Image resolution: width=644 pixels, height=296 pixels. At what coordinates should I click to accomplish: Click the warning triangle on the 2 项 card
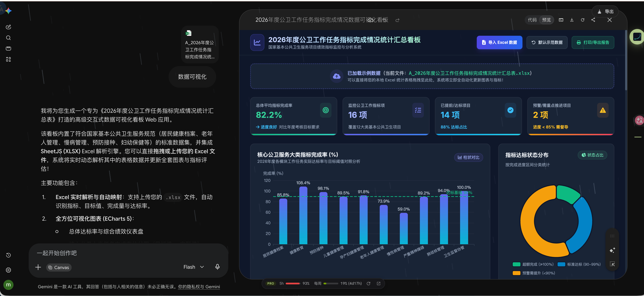[x=603, y=110]
